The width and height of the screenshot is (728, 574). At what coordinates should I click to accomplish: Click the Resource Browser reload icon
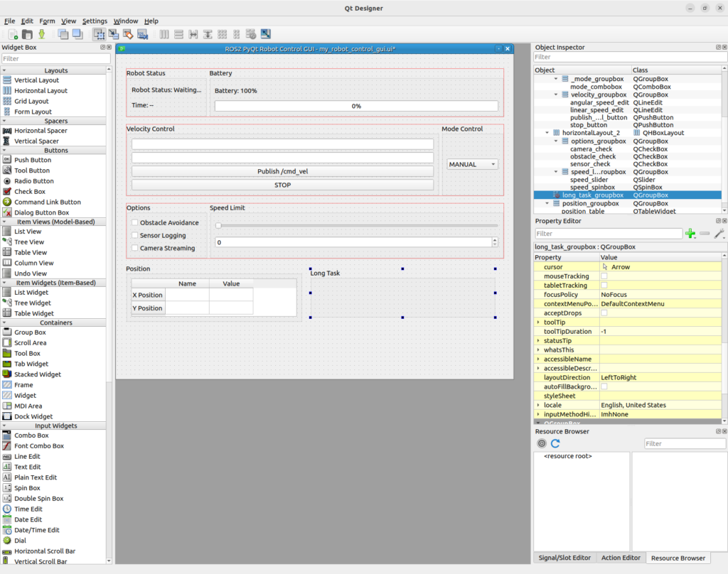pos(555,443)
